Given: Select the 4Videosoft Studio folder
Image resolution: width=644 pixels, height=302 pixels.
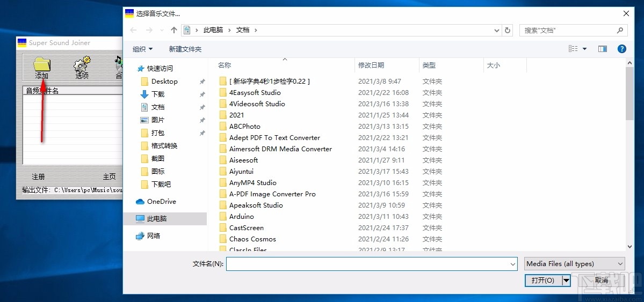Looking at the screenshot, I should point(257,104).
